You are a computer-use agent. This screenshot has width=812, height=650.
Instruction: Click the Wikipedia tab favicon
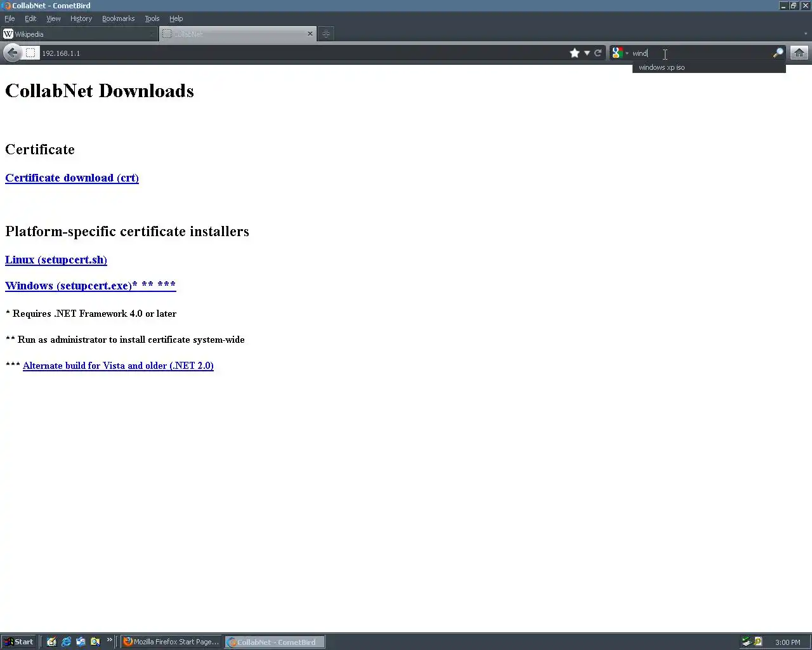click(8, 34)
